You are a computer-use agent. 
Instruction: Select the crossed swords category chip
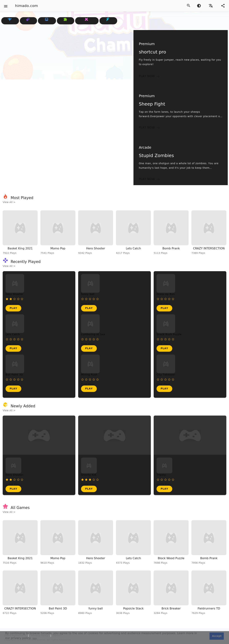tap(87, 21)
